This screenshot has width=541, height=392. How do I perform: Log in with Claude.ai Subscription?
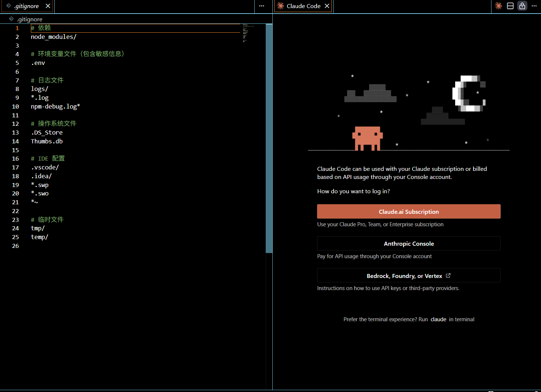pos(409,212)
